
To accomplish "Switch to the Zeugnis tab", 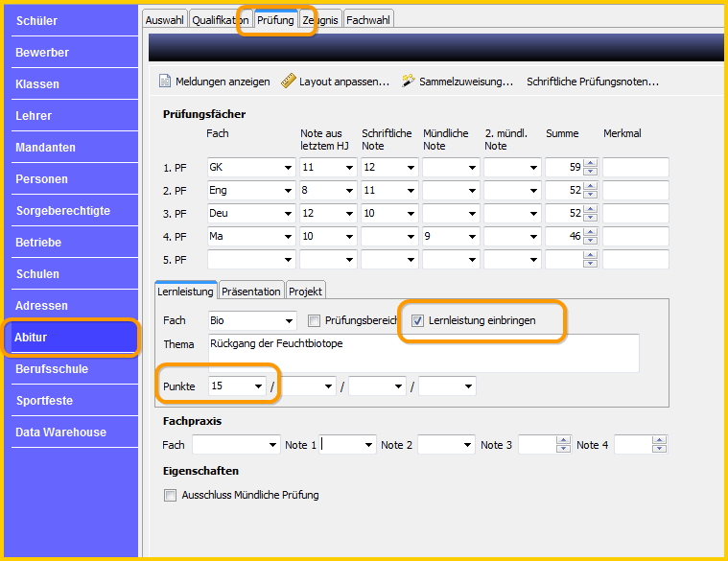I will pyautogui.click(x=320, y=20).
